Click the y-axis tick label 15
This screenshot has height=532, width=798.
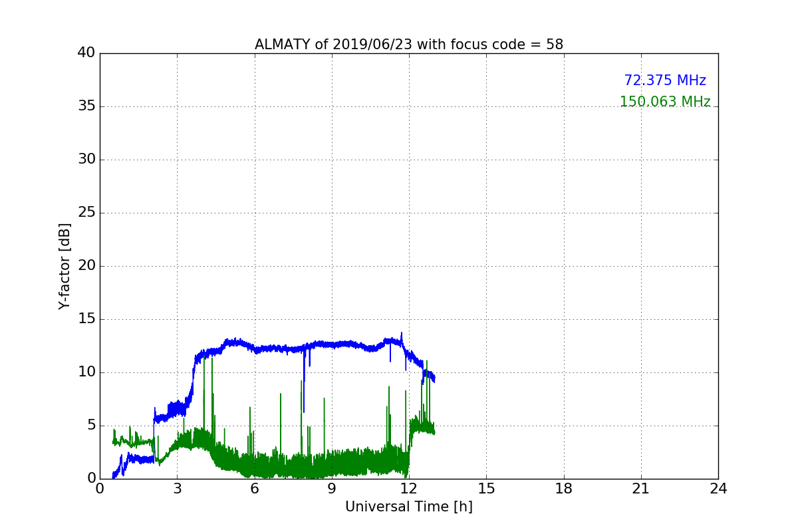(86, 319)
